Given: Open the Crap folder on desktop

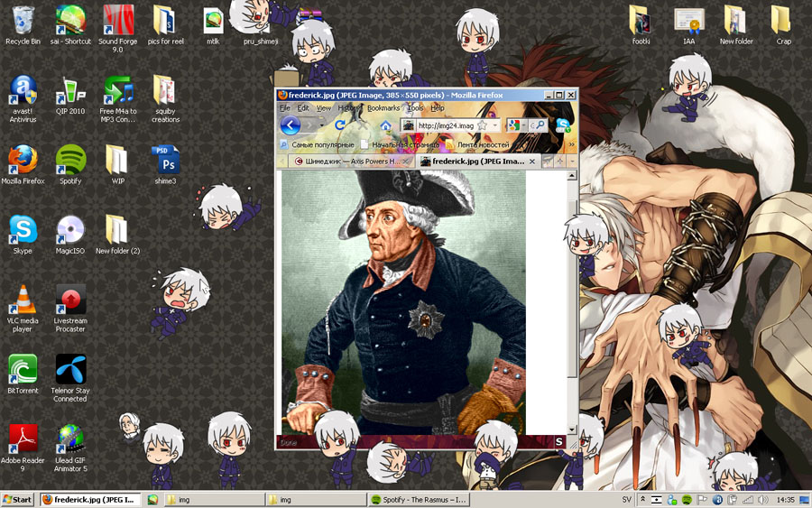Looking at the screenshot, I should [783, 24].
